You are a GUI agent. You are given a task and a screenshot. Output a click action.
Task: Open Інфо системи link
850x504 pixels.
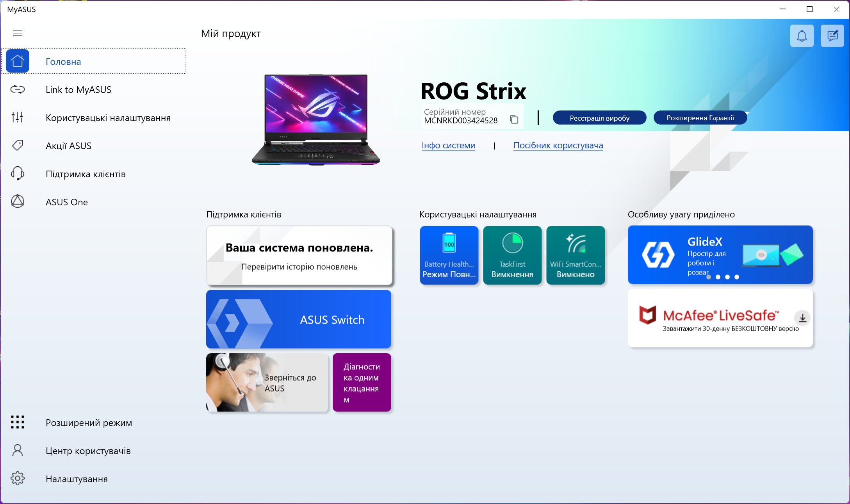[x=448, y=146]
